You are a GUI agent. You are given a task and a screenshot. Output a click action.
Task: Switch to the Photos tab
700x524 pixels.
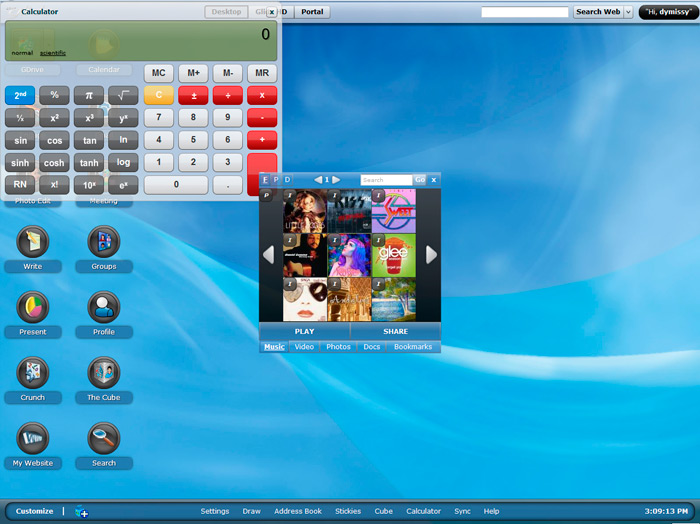338,347
